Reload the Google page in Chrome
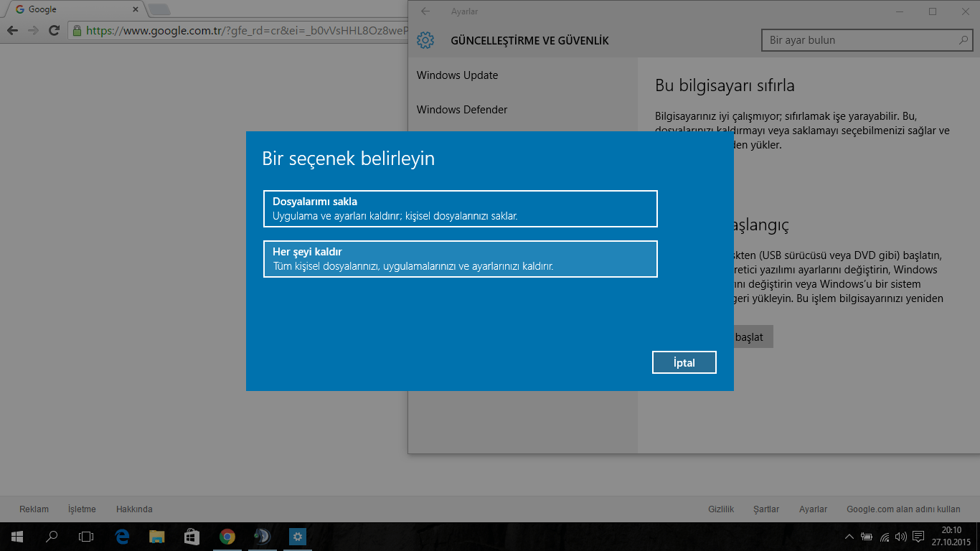The image size is (980, 551). coord(54,31)
